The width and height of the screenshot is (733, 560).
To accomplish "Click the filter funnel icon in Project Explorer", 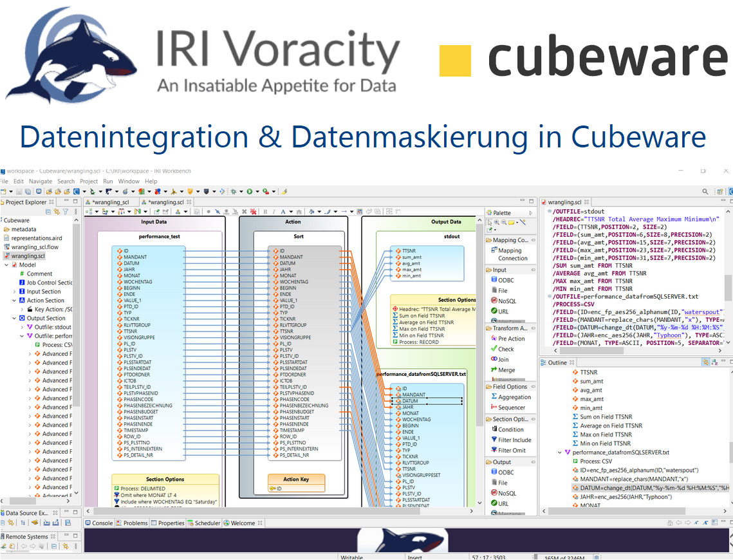I will click(66, 212).
